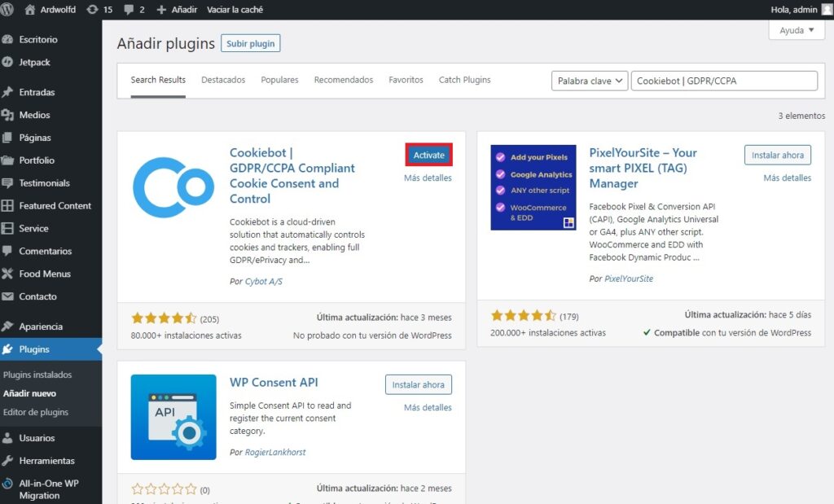The width and height of the screenshot is (834, 504).
Task: Activate the Cookiebot plugin
Action: 428,156
